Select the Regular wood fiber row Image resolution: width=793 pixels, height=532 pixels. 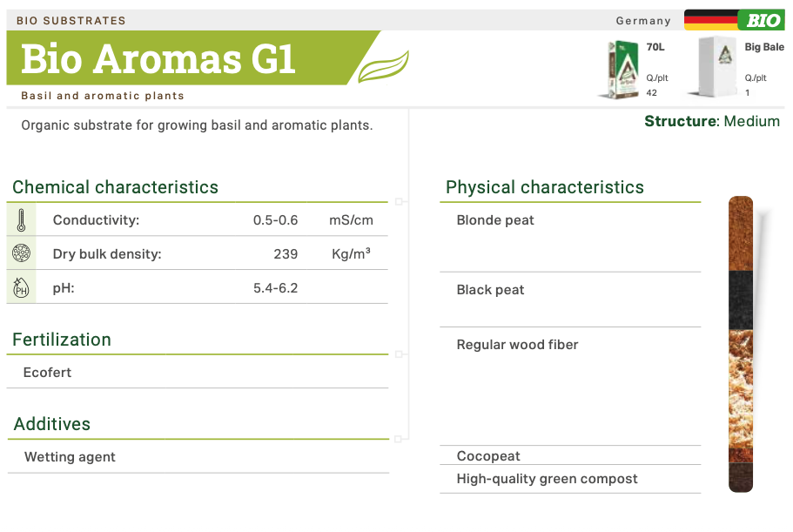(x=517, y=345)
